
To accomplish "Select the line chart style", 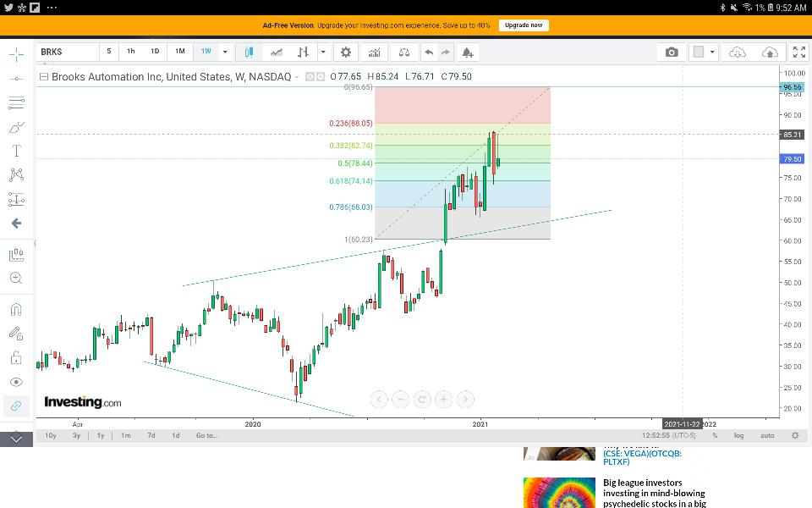I will pos(277,52).
